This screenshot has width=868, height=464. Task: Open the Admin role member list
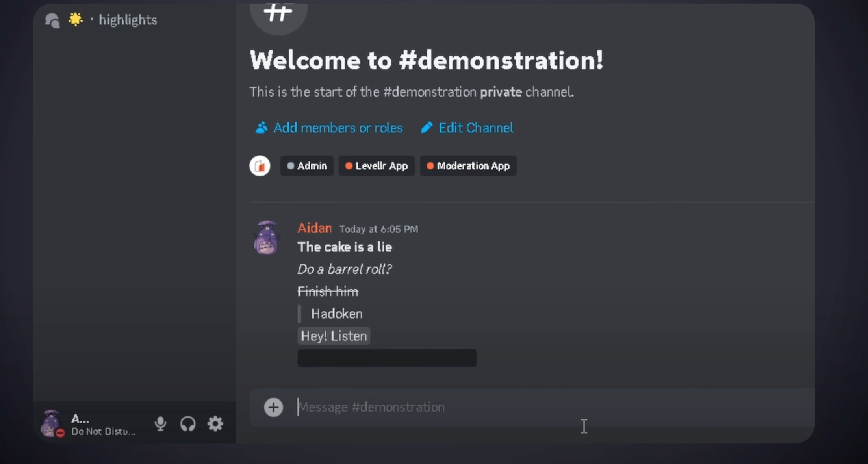[x=307, y=166]
